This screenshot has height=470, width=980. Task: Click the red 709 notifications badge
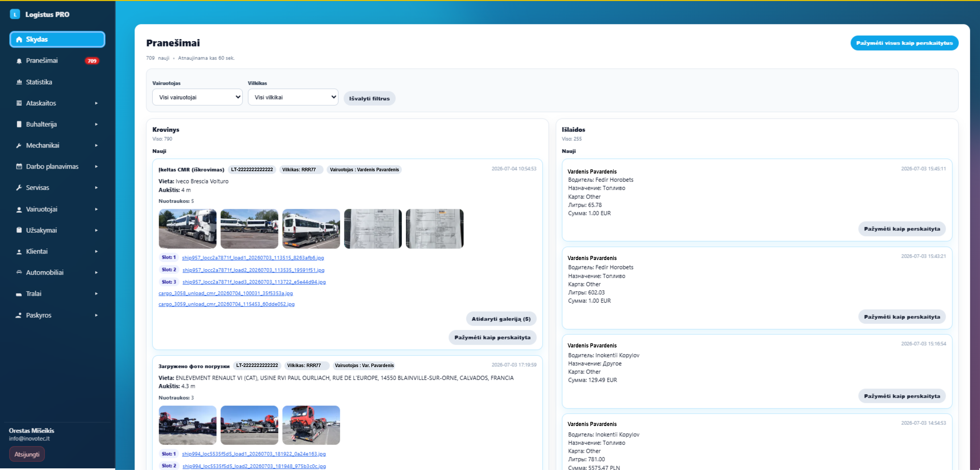click(x=92, y=61)
